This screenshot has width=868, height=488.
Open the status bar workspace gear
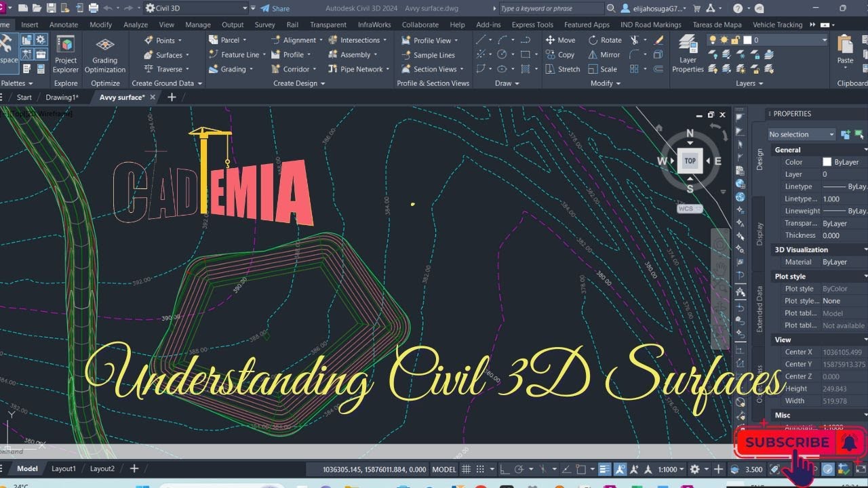694,469
